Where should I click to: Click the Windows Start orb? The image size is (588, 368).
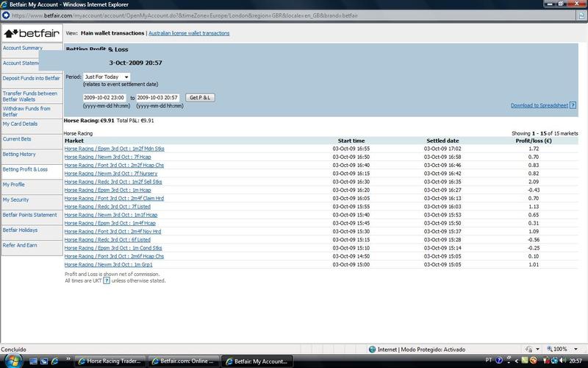coord(13,361)
